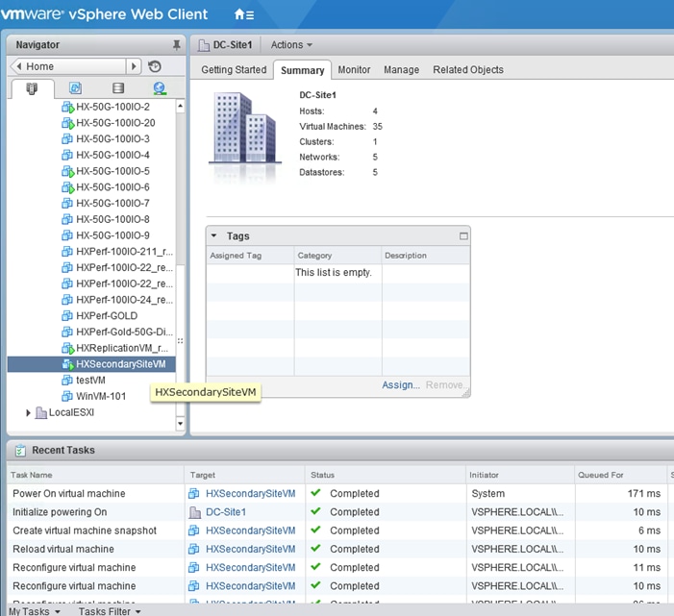The height and width of the screenshot is (616, 674).
Task: Click the HXReplicationVM_r... VM icon
Action: (x=67, y=348)
